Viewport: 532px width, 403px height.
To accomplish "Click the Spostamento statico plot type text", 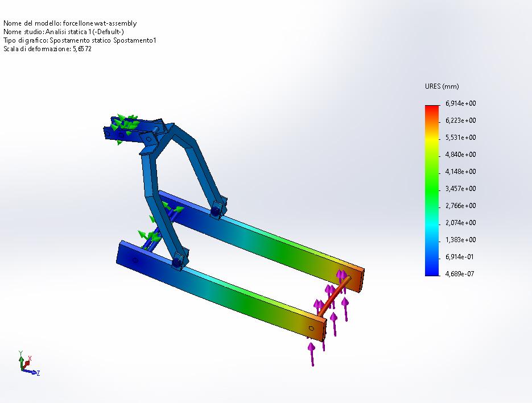I will [80, 40].
